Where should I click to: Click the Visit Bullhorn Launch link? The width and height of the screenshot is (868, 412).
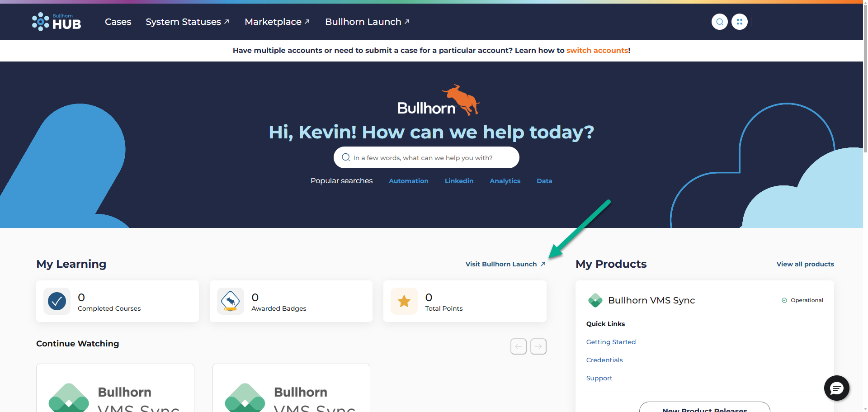[x=505, y=264]
